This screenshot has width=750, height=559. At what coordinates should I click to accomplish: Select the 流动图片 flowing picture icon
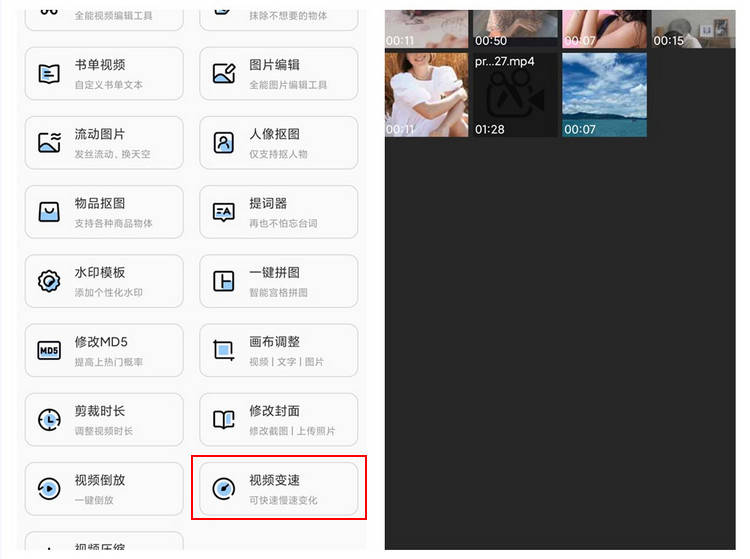click(49, 142)
